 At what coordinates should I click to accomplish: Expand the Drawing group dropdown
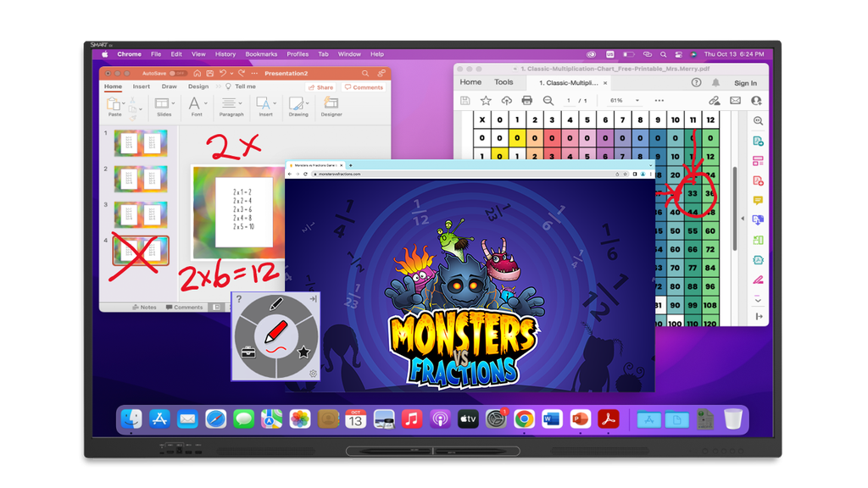pyautogui.click(x=307, y=103)
